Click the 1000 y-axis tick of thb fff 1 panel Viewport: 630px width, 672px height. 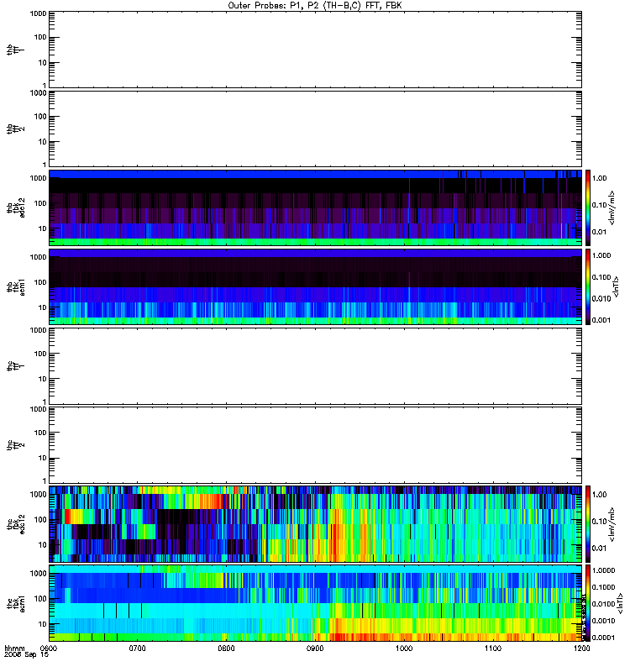[38, 13]
